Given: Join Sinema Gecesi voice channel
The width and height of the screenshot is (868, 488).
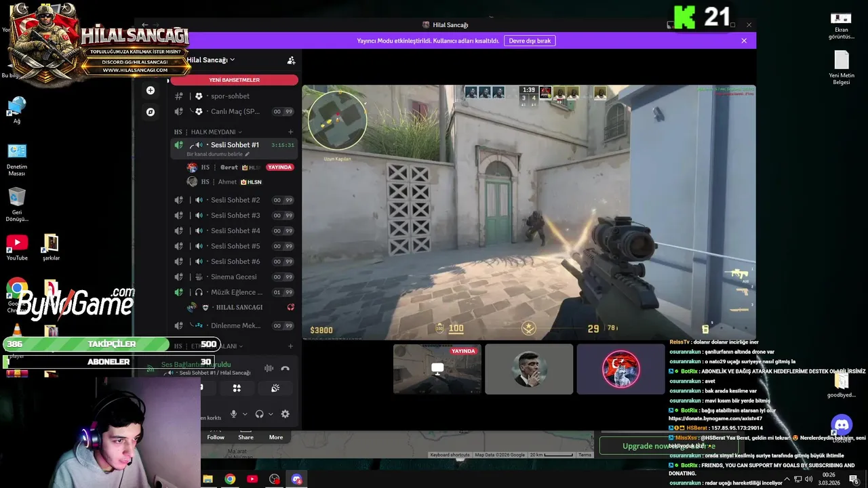Looking at the screenshot, I should coord(234,277).
